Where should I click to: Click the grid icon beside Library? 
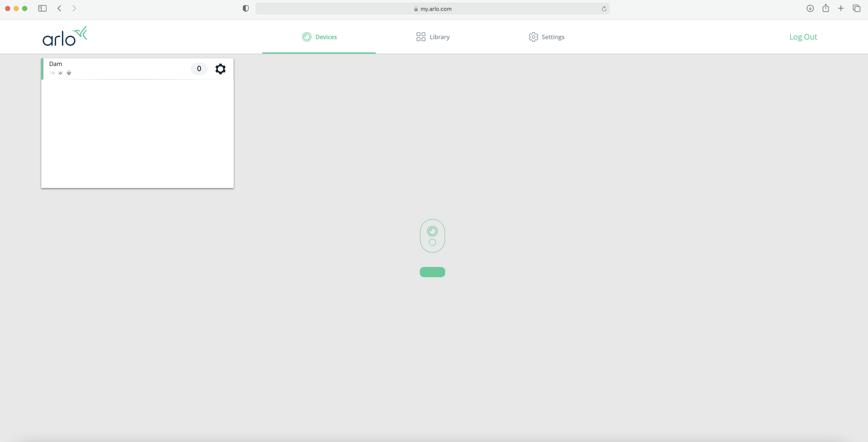(421, 37)
